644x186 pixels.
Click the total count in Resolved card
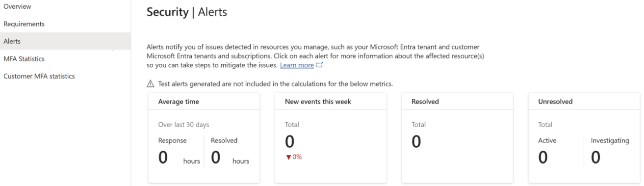coord(416,141)
